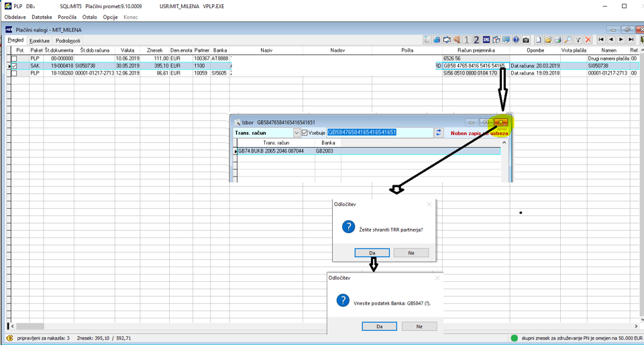Click the greyed document icon at toolbar start

coord(427,40)
